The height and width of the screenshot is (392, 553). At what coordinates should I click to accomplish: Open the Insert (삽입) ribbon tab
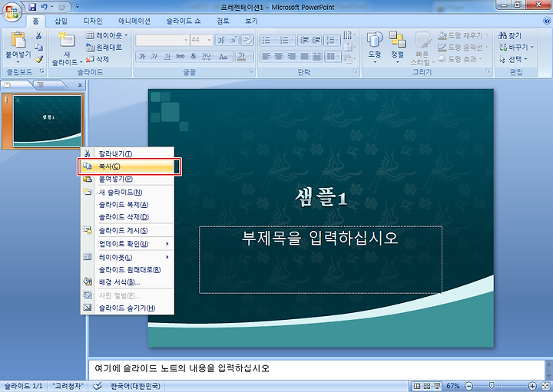[x=61, y=21]
